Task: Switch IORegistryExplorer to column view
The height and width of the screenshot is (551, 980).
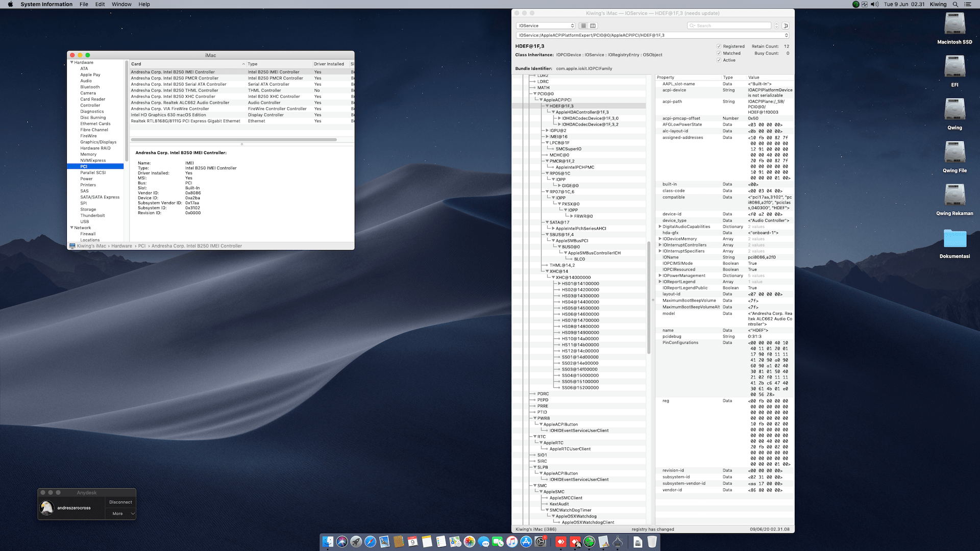Action: 593,26
